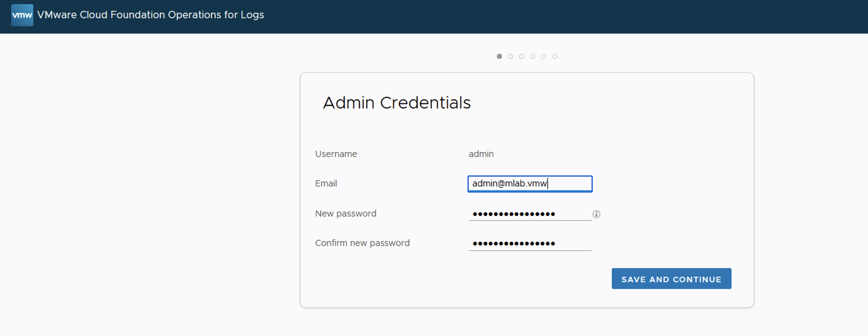Click the Admin Credentials heading
Screen dimensions: 868x336
[x=397, y=103]
